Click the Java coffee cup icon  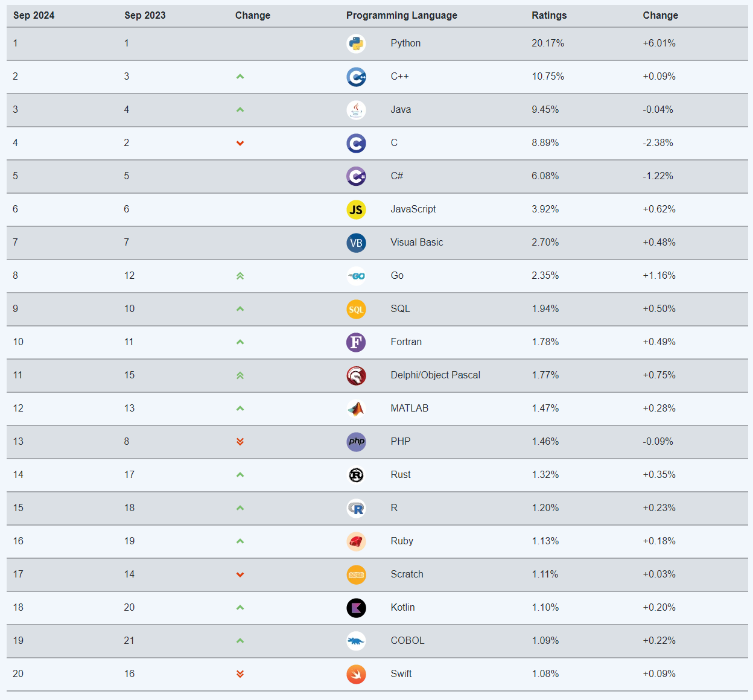tap(356, 110)
